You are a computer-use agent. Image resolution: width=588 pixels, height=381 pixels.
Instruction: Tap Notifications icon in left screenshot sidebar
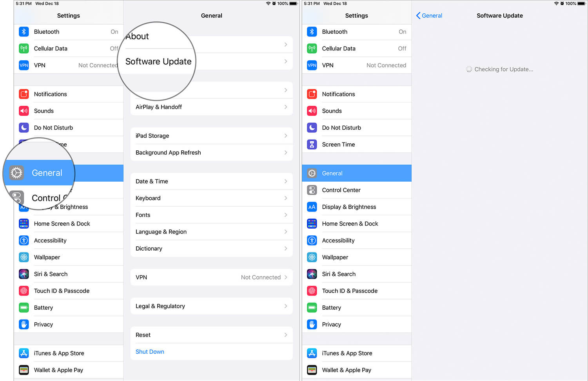coord(24,94)
